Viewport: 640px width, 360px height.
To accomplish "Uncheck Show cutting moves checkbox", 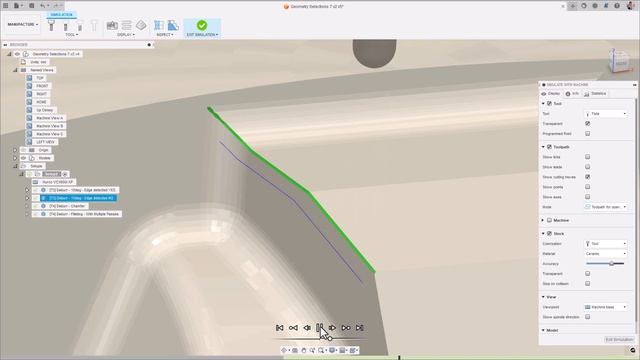I will coord(588,177).
